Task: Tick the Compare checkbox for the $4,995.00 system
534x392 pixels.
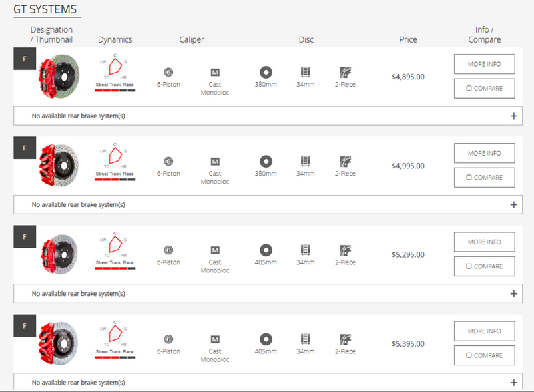Action: (469, 178)
